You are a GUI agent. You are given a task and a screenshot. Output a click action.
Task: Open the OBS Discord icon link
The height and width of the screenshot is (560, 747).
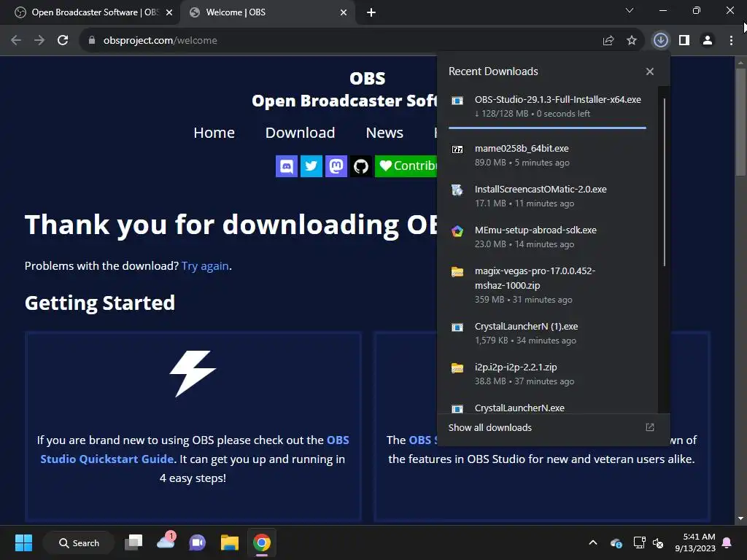coord(287,166)
